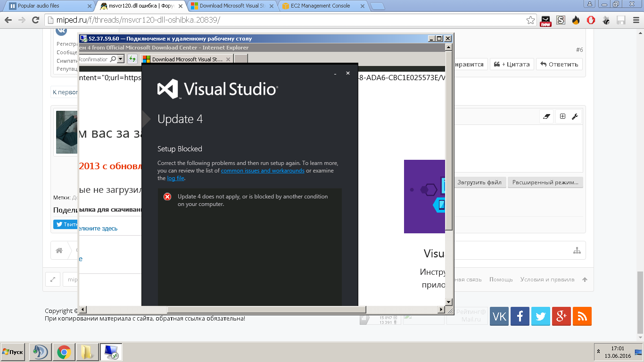
Task: Click 'Расширенный режим...' button
Action: click(545, 182)
